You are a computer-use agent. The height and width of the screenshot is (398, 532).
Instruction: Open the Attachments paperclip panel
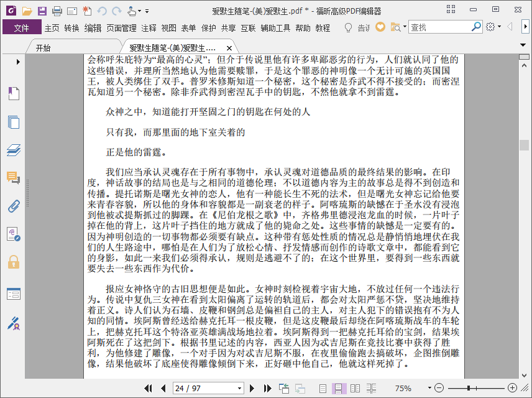click(14, 206)
